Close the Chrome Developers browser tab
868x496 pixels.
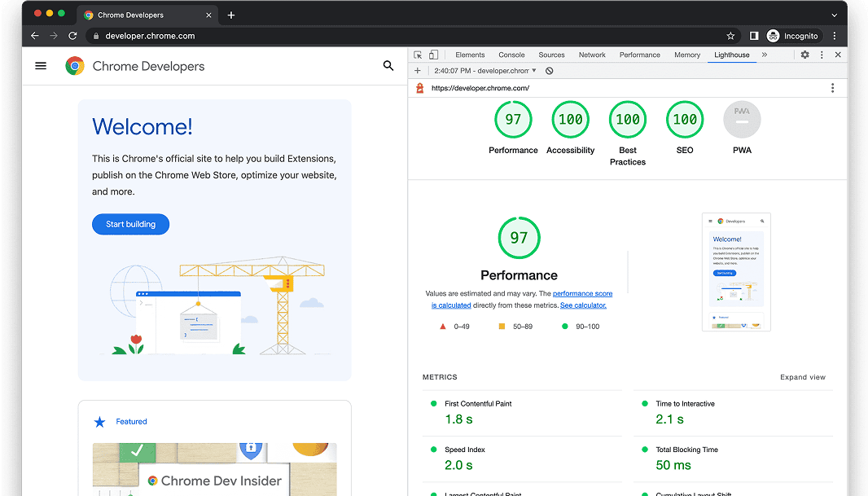pyautogui.click(x=208, y=15)
